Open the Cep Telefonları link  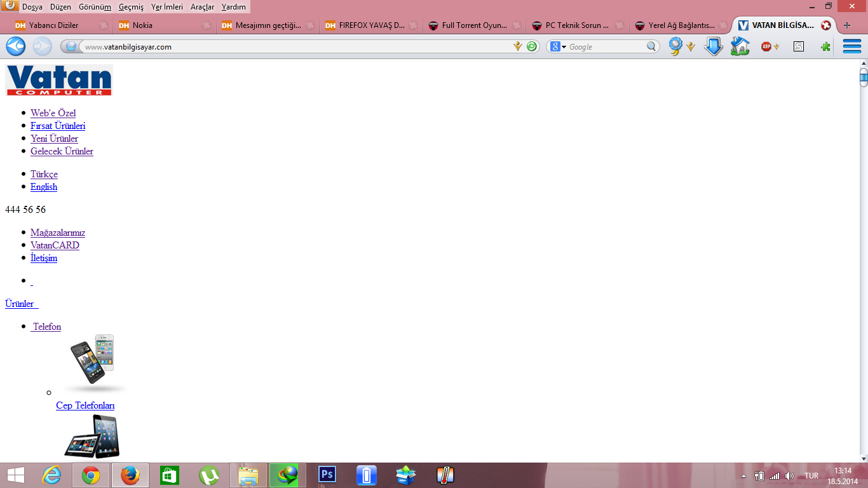(x=85, y=405)
